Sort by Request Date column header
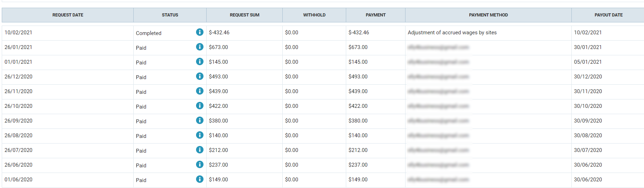The image size is (644, 188). pyautogui.click(x=68, y=15)
